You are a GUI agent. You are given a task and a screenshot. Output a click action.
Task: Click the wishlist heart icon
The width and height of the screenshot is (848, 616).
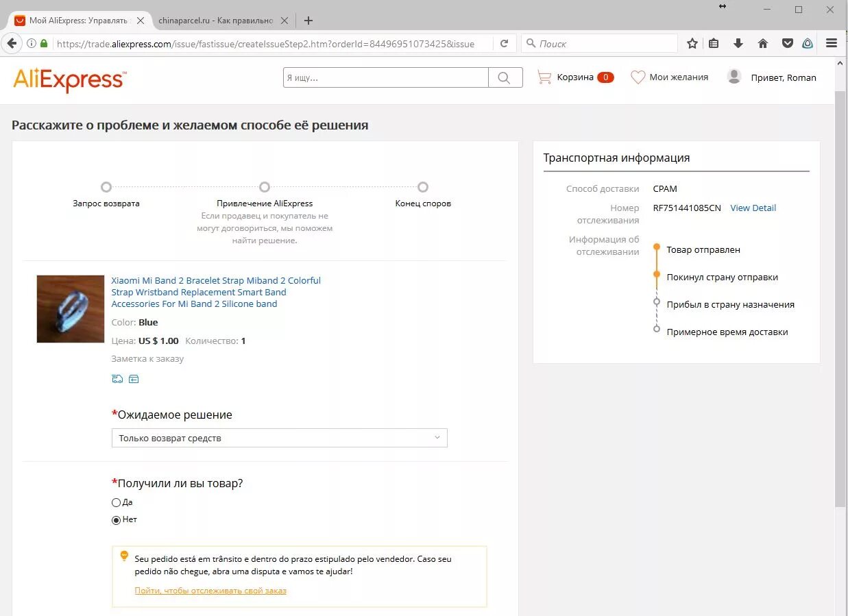click(638, 77)
